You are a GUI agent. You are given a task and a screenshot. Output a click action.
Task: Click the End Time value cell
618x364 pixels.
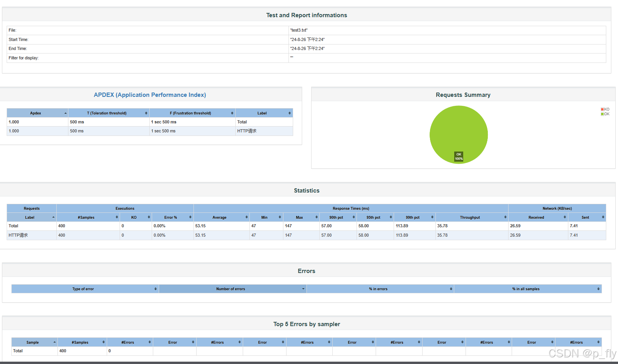tap(447, 49)
